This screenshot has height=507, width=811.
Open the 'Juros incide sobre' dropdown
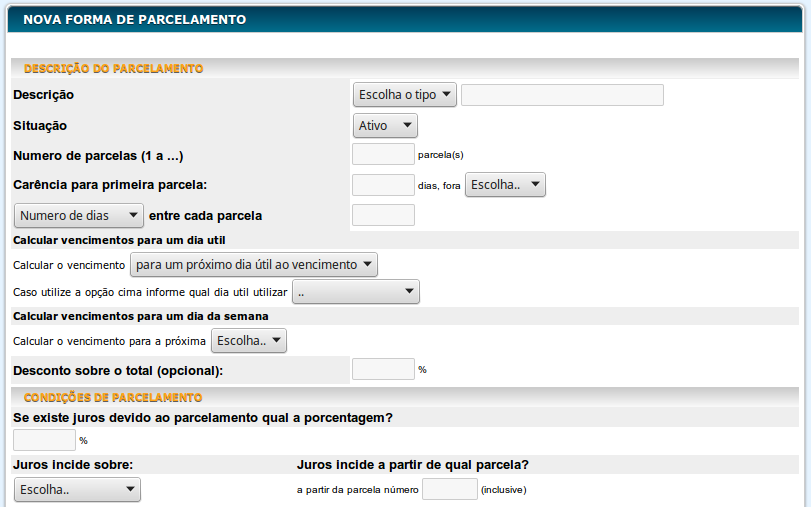point(77,489)
